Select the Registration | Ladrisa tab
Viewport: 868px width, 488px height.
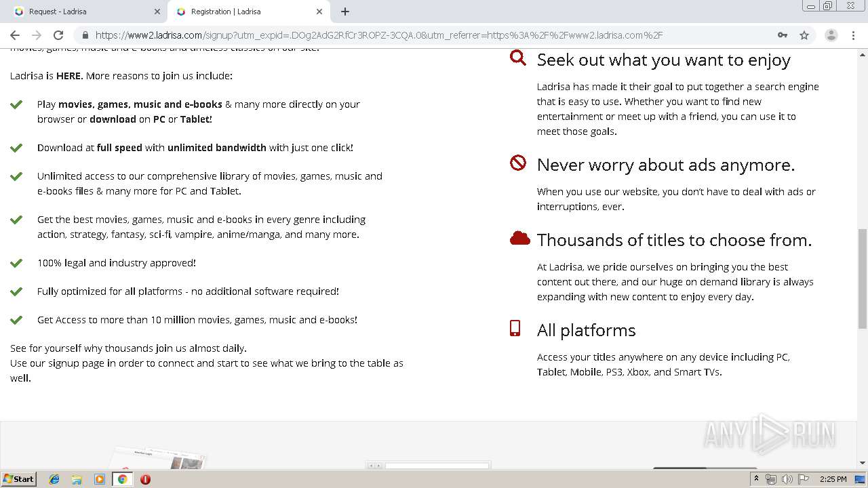coord(247,12)
